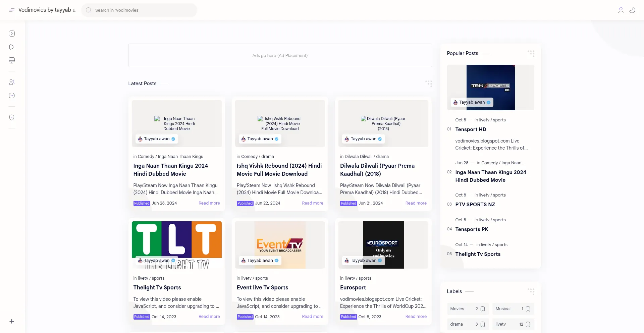644x333 pixels.
Task: Click the Vodimovies by tayyab site title
Action: tap(45, 10)
